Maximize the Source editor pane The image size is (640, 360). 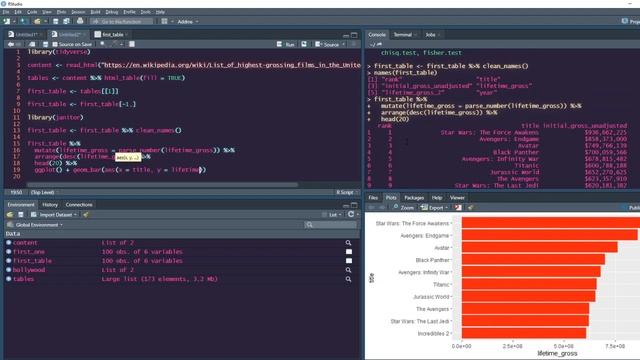354,35
